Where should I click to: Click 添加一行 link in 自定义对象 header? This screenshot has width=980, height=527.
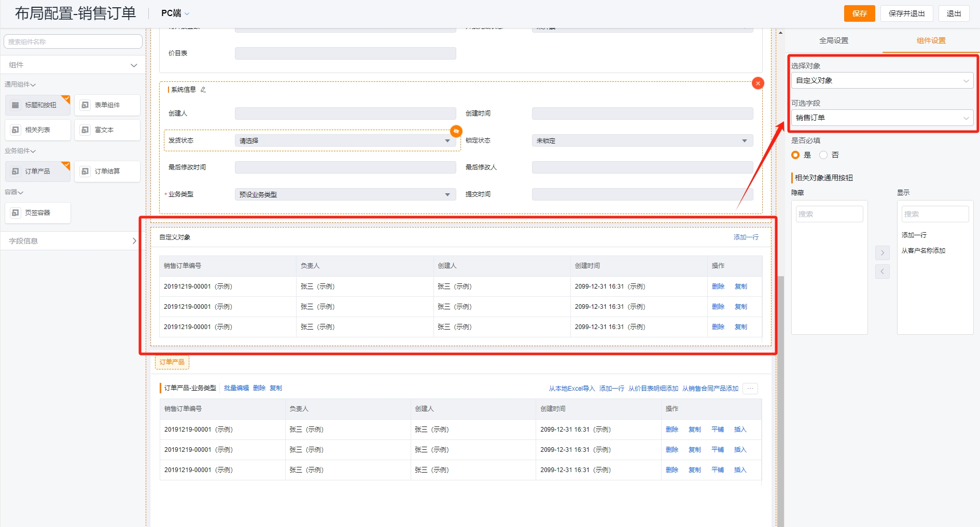pyautogui.click(x=746, y=237)
